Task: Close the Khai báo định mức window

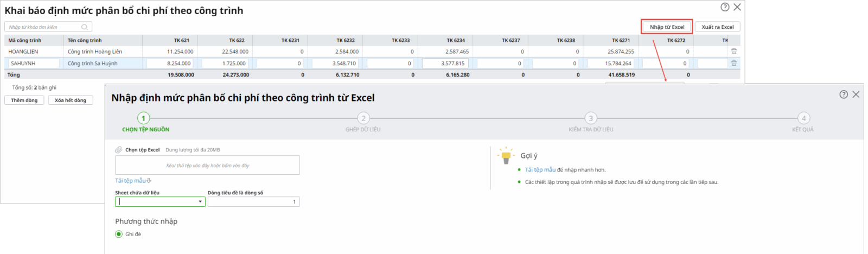Action: pyautogui.click(x=737, y=7)
